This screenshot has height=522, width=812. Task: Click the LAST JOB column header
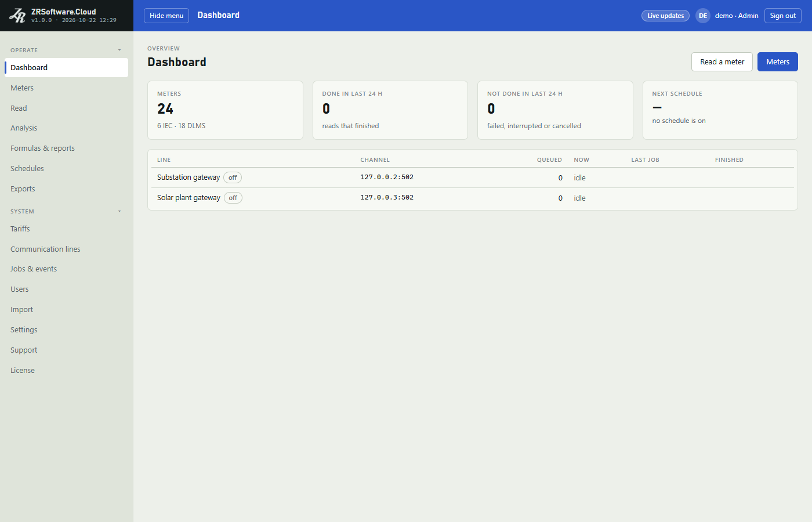645,160
